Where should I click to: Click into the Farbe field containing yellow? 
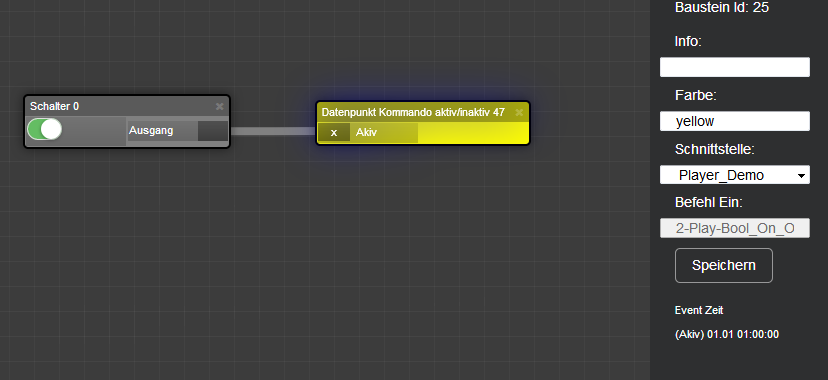[x=735, y=121]
